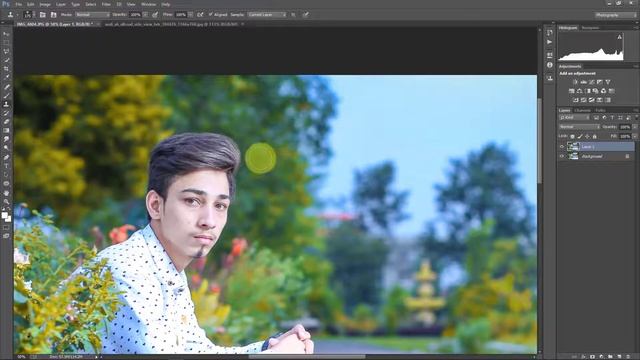Screen dimensions: 640x360
Task: Toggle lock transparent pixels
Action: coord(572,136)
